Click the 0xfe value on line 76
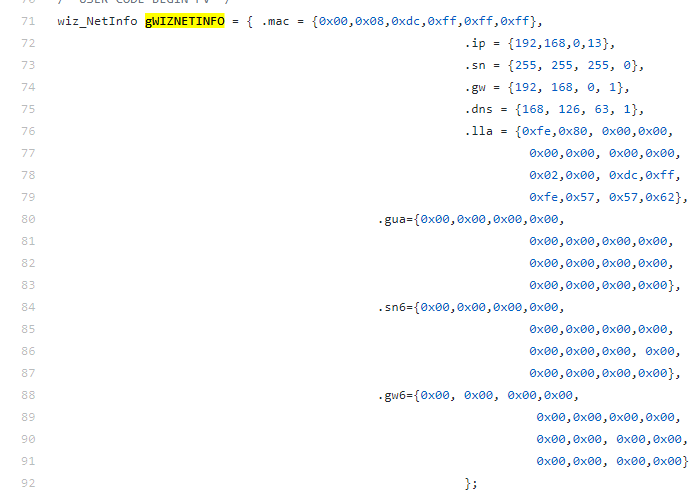Screen dimensions: 697x499 (x=537, y=131)
